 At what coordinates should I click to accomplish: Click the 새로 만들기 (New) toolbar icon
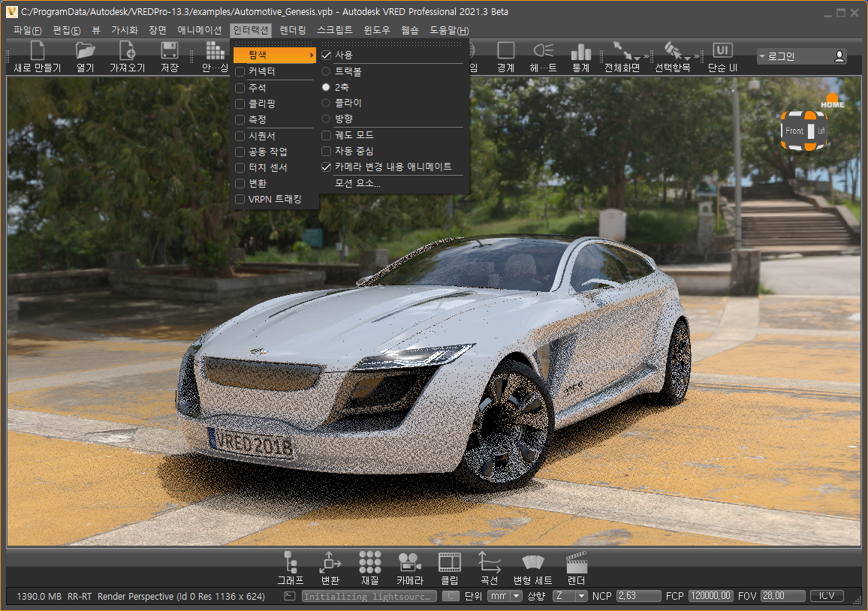[x=37, y=51]
